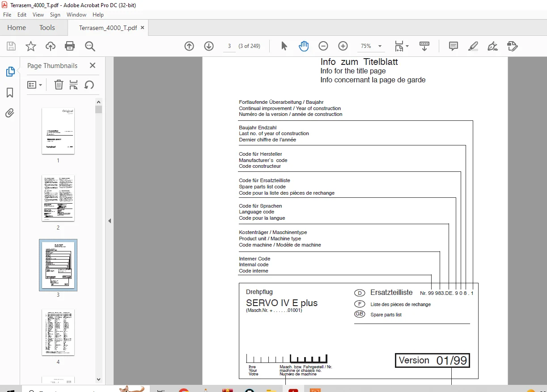This screenshot has width=547, height=392.
Task: Activate the Highlight text pen
Action: pyautogui.click(x=473, y=46)
